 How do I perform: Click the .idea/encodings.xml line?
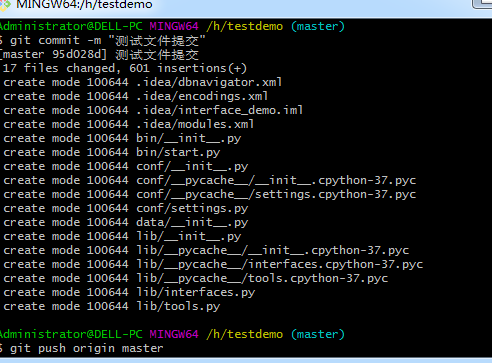tap(136, 97)
